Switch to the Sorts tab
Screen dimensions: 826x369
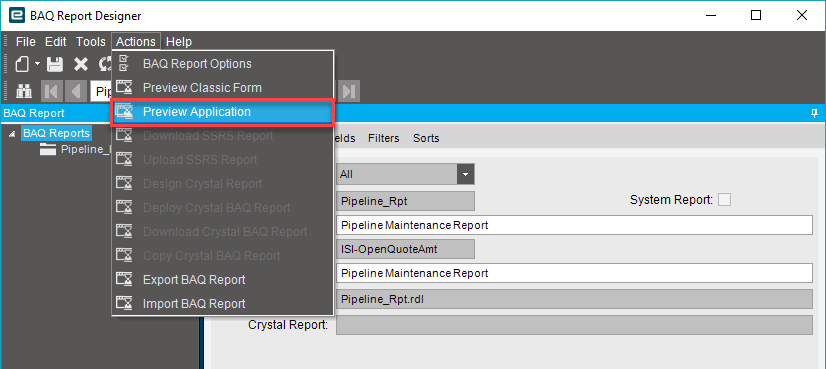point(426,138)
